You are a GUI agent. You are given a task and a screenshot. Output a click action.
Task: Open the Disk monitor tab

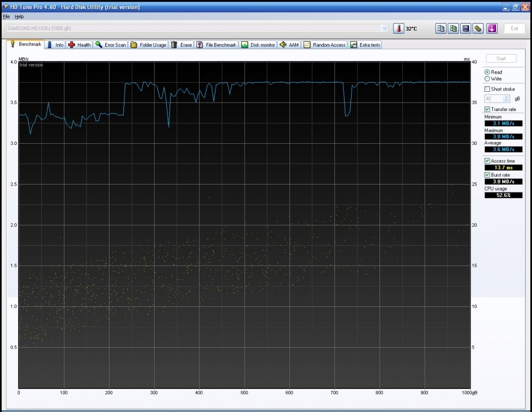258,45
